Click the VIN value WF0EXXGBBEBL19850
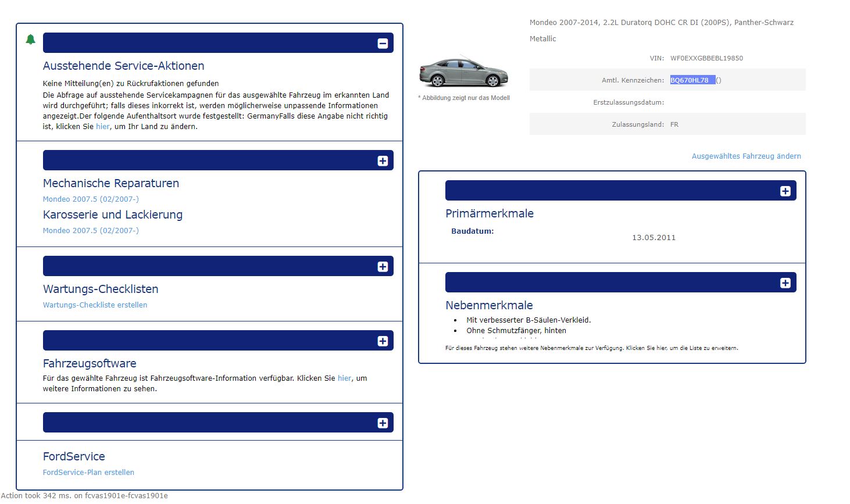Viewport: 850px width, 504px height. click(706, 58)
